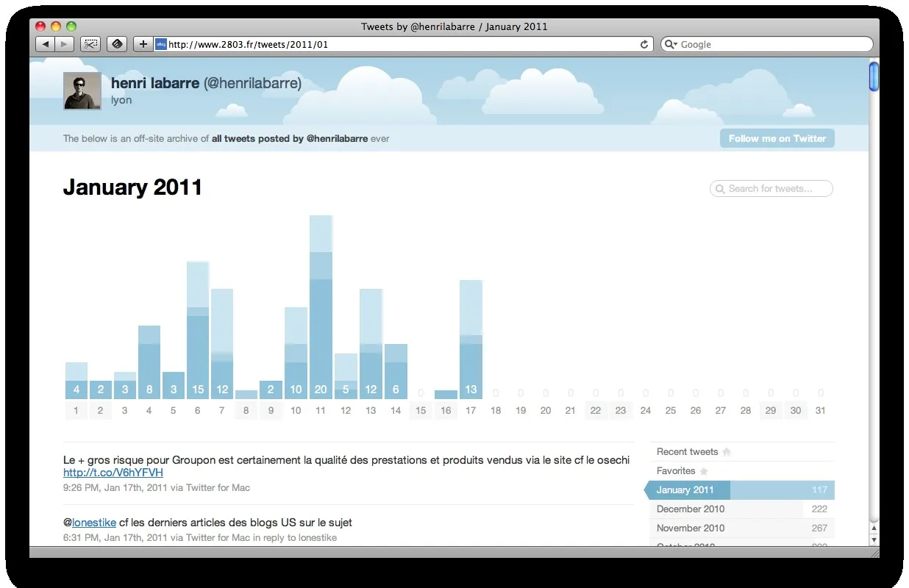Click the 267 count next to November 2010
Image resolution: width=909 pixels, height=588 pixels.
(819, 528)
